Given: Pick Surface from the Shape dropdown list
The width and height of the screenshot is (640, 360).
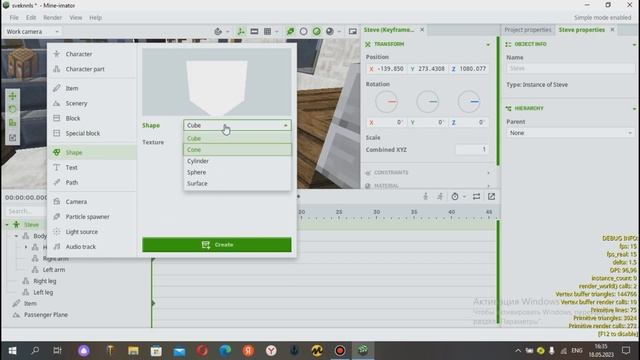Looking at the screenshot, I should point(238,183).
